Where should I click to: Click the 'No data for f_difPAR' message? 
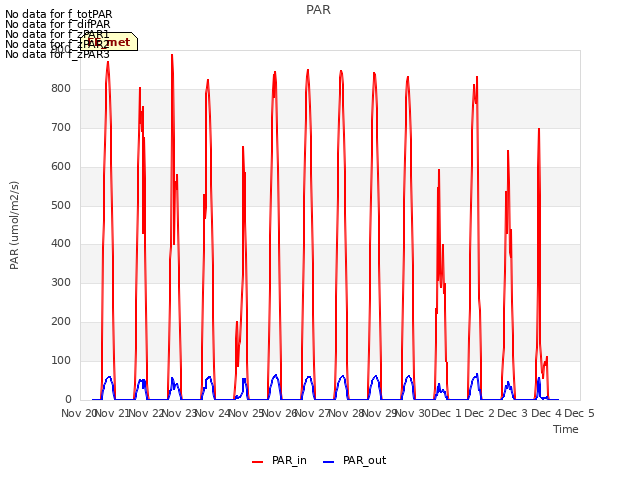point(58,24)
